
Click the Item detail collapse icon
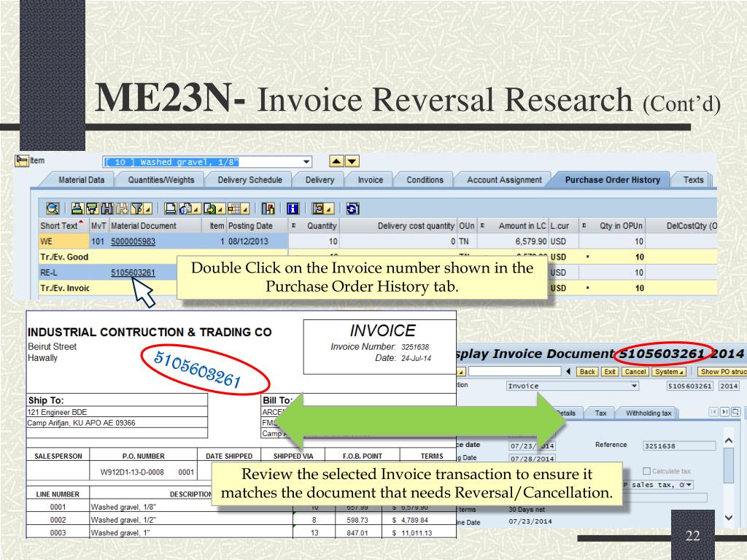click(21, 160)
